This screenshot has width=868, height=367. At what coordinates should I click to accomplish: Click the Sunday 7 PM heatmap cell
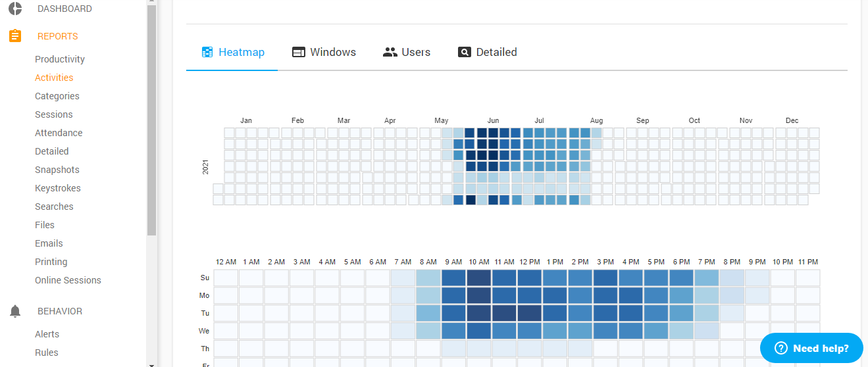pos(707,278)
